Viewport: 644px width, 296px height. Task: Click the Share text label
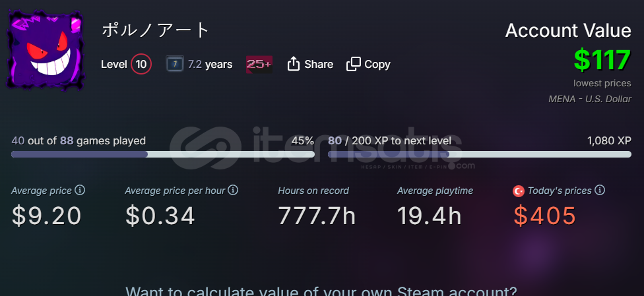coord(319,65)
